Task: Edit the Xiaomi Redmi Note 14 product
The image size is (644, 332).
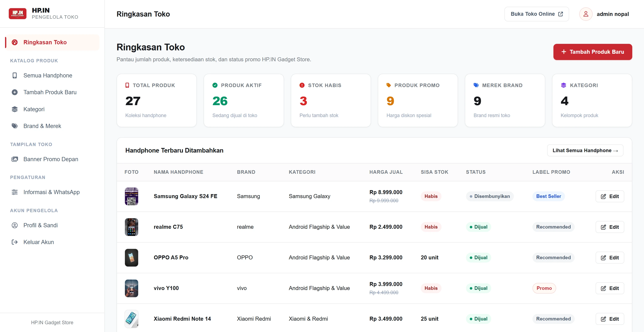Action: [610, 319]
